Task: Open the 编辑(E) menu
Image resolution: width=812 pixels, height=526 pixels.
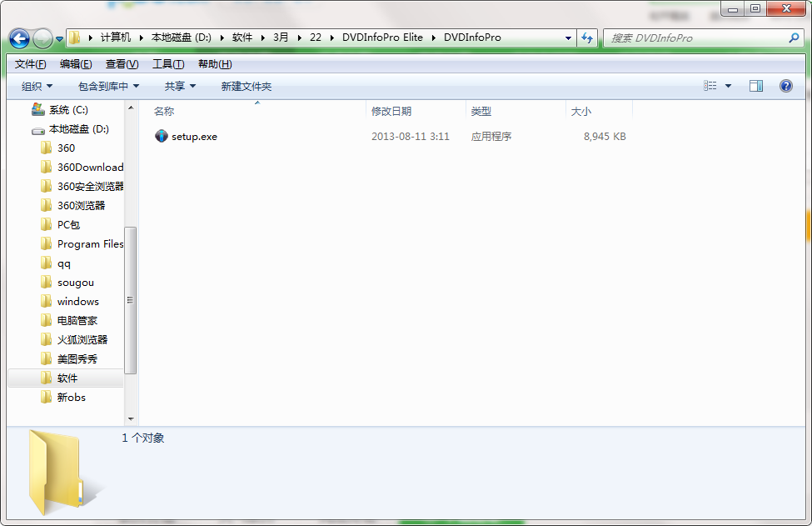Action: [76, 63]
